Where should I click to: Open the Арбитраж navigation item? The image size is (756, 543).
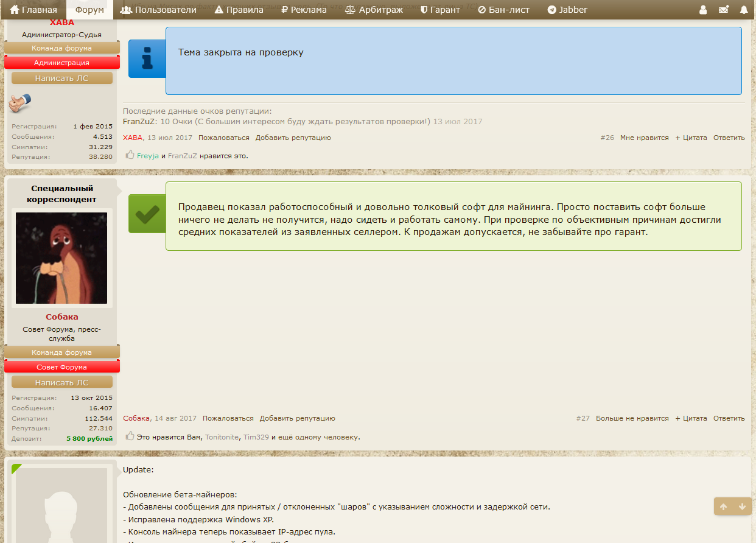pyautogui.click(x=374, y=10)
